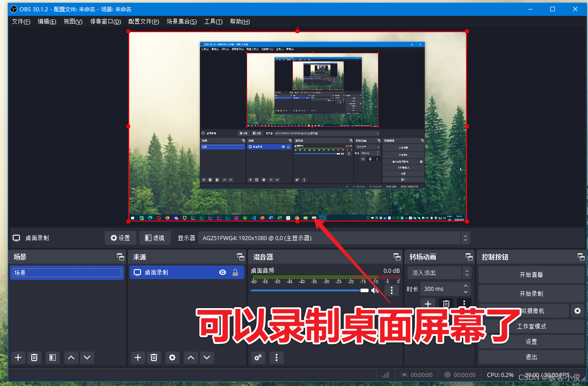588x386 pixels.
Task: Click the 开始直播 button
Action: [531, 275]
